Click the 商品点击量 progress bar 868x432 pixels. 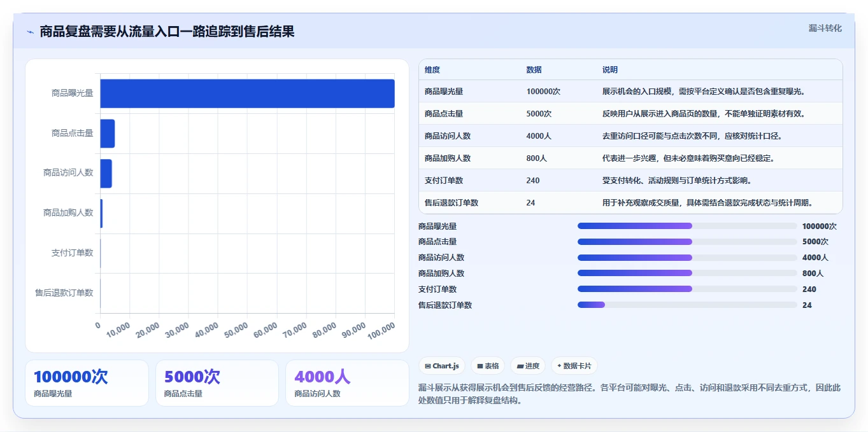coord(687,242)
